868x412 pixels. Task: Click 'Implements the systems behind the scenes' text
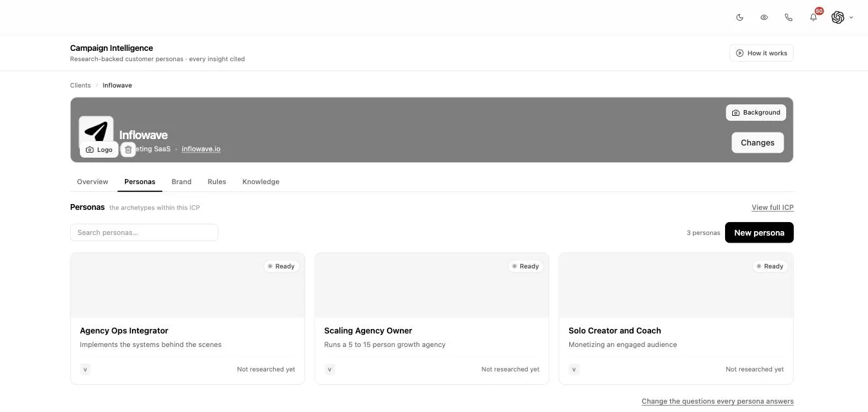click(x=151, y=344)
